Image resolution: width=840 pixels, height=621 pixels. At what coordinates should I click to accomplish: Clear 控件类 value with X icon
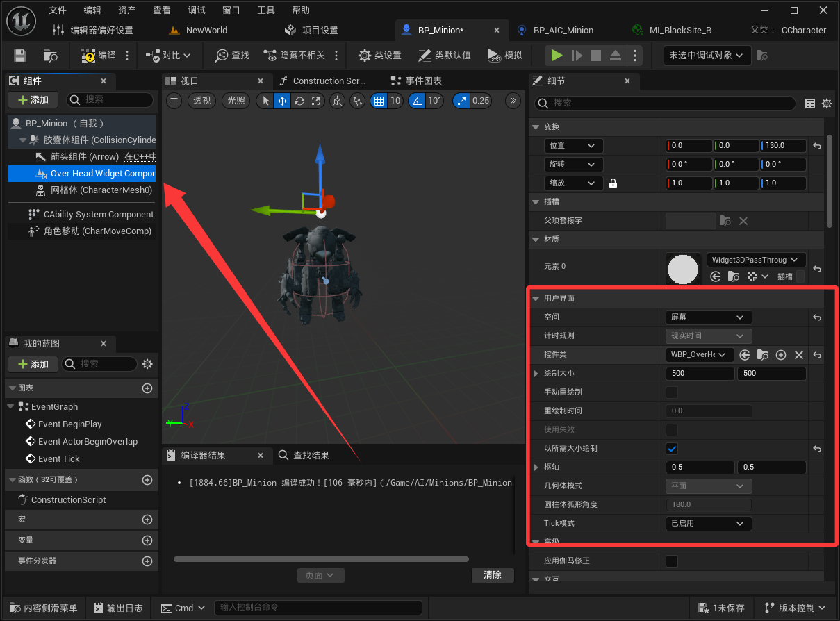pyautogui.click(x=799, y=355)
